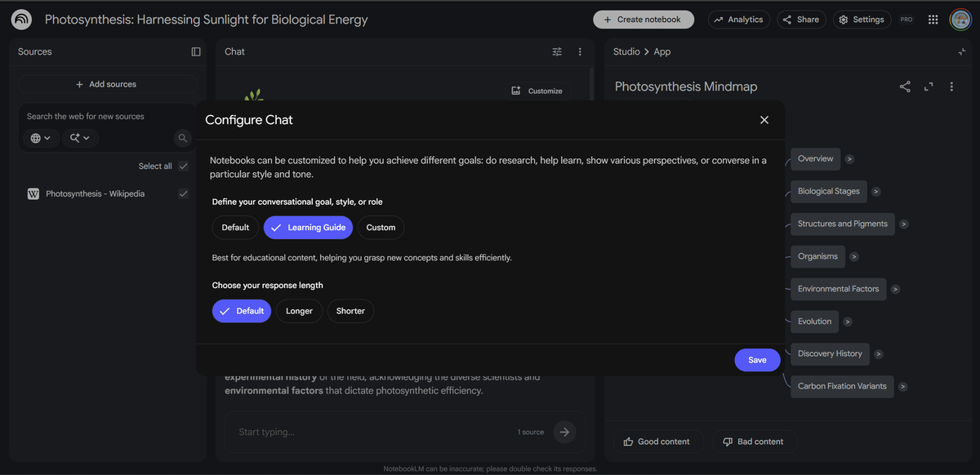Image resolution: width=980 pixels, height=475 pixels.
Task: Rate mindmap as Good content
Action: (657, 442)
